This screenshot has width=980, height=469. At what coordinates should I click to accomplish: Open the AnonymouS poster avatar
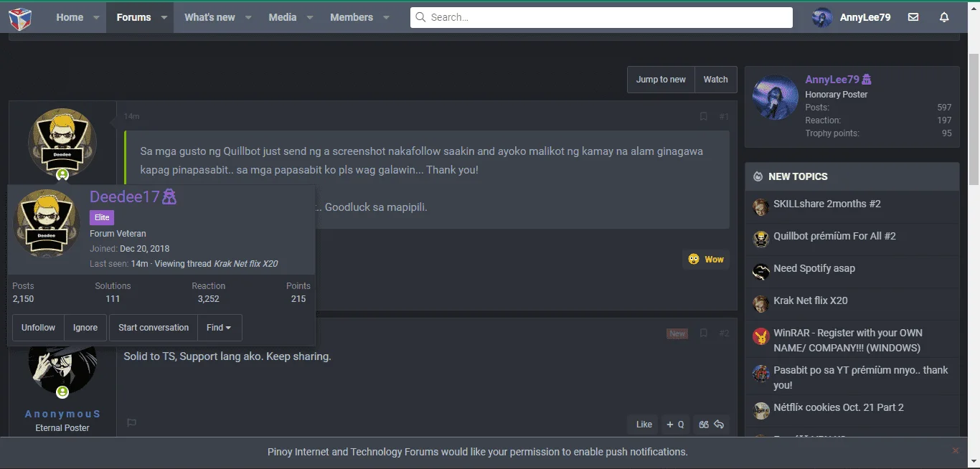click(62, 367)
